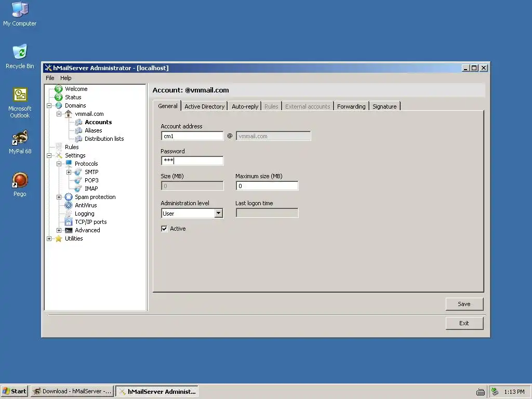Select the Welcome green arrow icon
Image resolution: width=532 pixels, height=399 pixels.
pyautogui.click(x=59, y=89)
